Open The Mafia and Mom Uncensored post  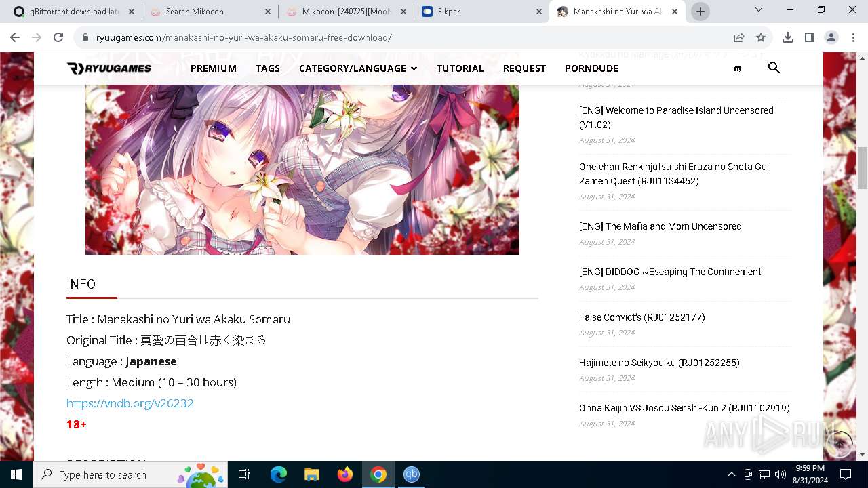point(660,226)
